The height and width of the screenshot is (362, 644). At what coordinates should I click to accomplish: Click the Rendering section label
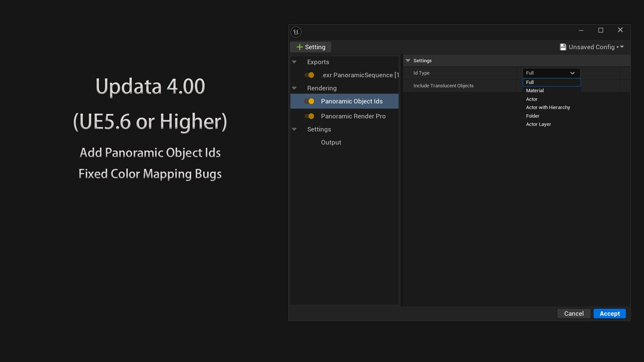tap(321, 88)
